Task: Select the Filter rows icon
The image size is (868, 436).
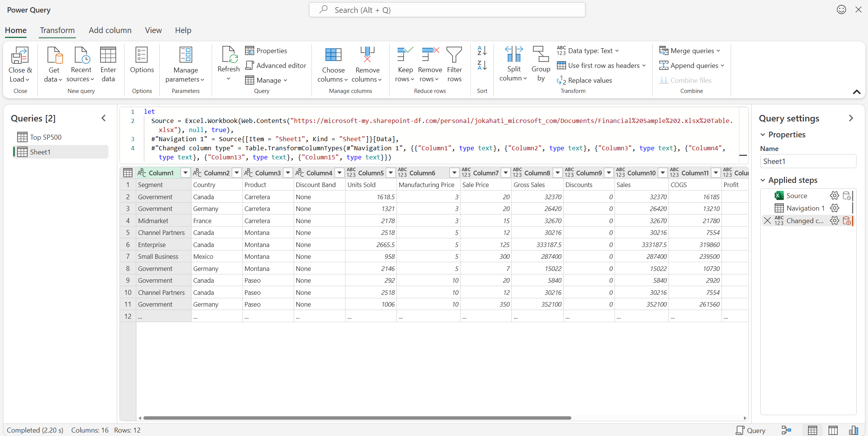Action: 454,64
